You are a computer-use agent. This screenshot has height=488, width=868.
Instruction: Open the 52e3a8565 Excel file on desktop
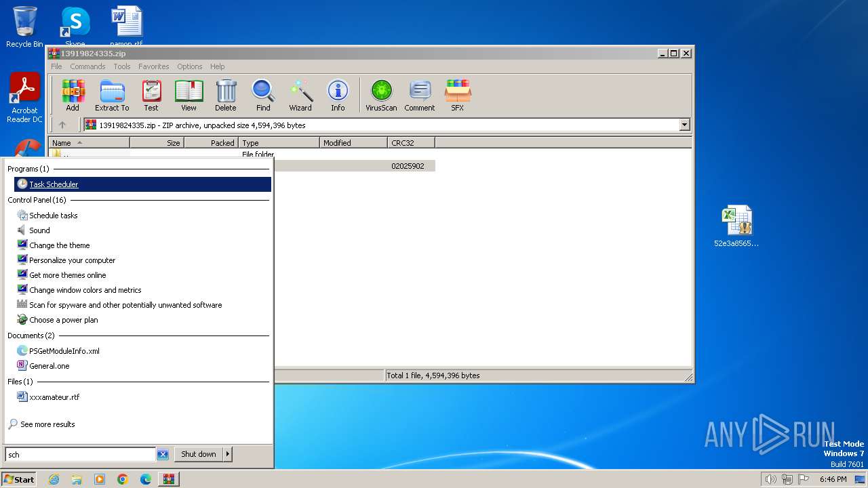tap(736, 226)
